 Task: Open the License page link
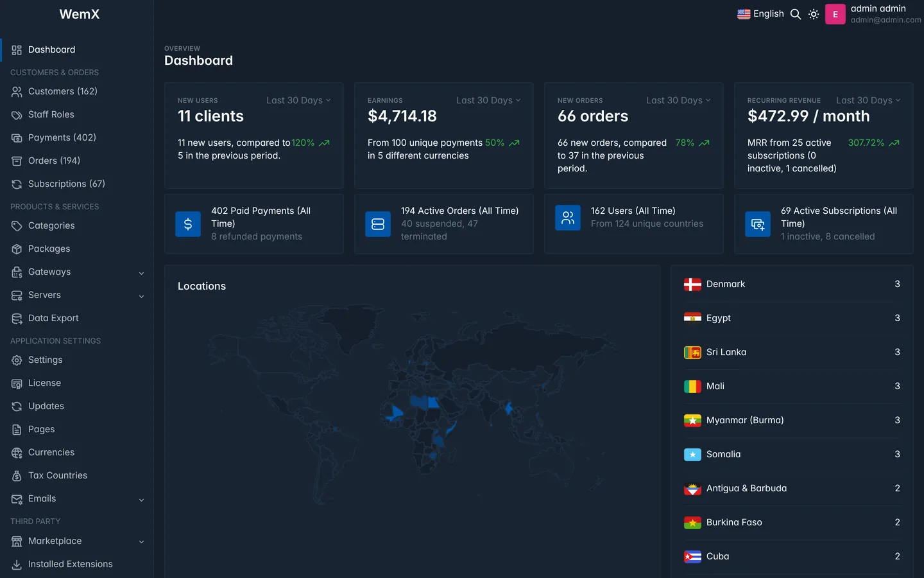pos(77,383)
